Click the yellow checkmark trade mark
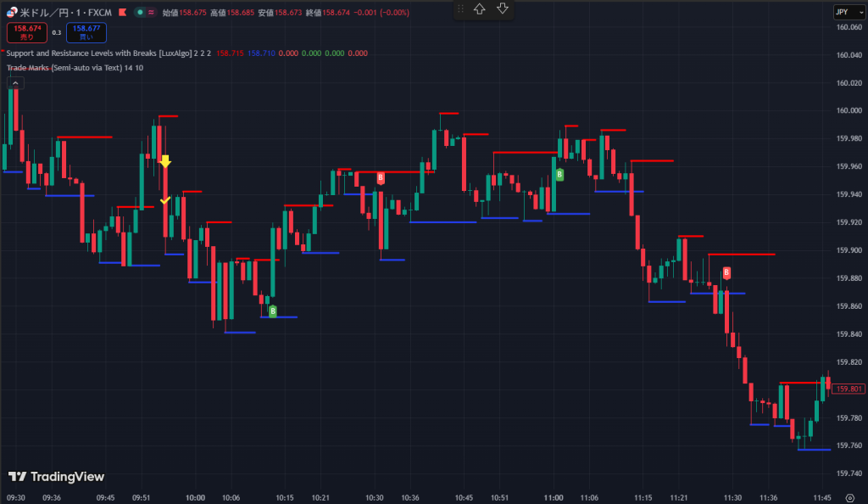The image size is (868, 504). (165, 200)
